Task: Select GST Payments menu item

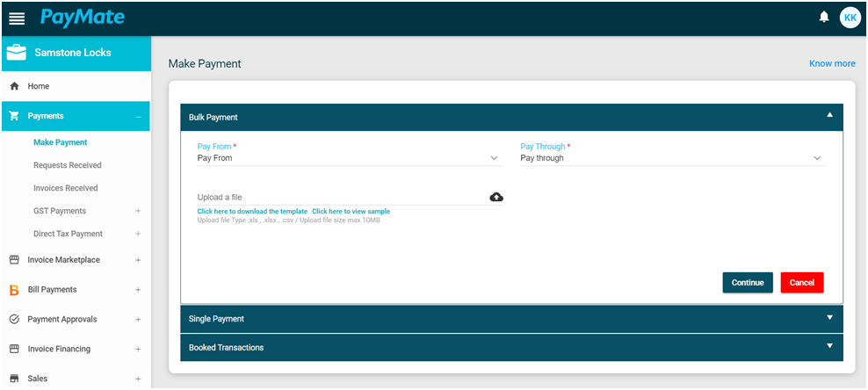Action: click(x=60, y=211)
